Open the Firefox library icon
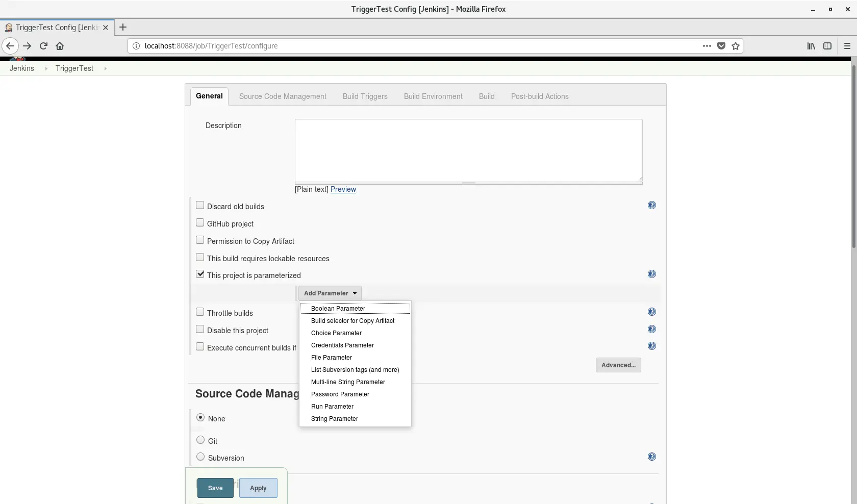The image size is (857, 504). point(811,46)
